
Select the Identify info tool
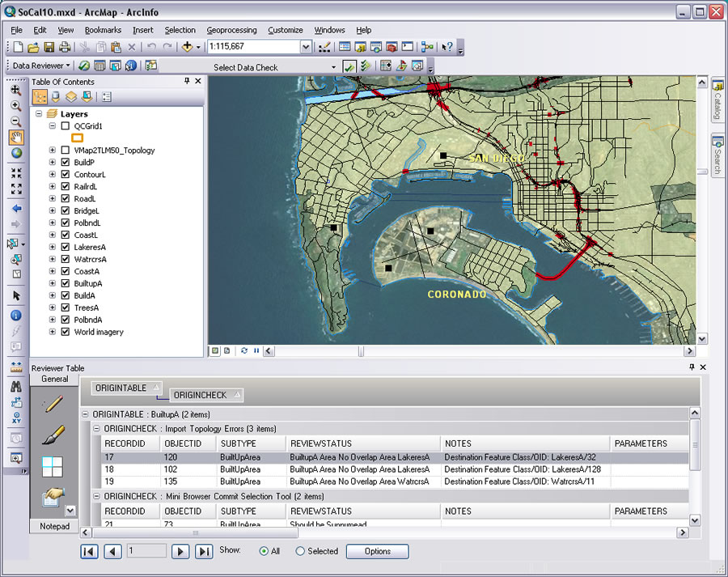16,316
